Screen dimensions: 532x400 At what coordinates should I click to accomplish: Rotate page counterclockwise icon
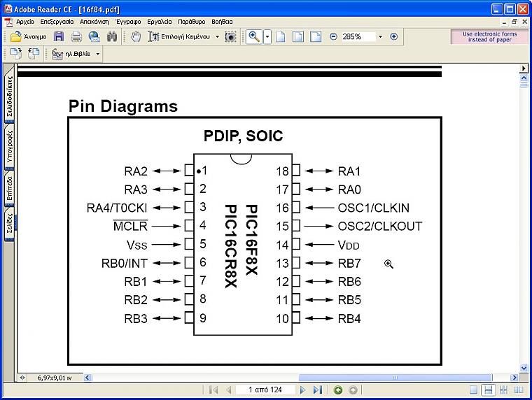point(34,54)
